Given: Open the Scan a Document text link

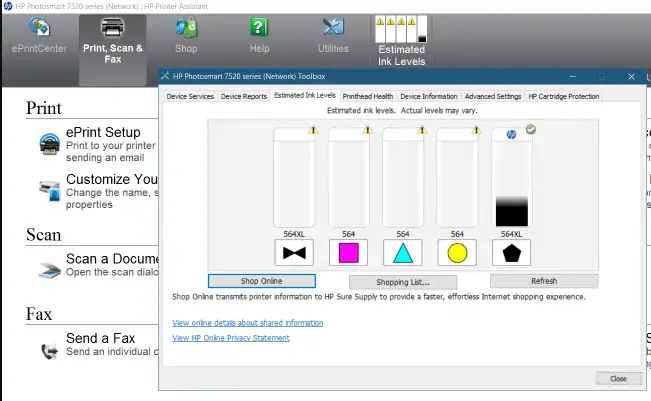Looking at the screenshot, I should [x=112, y=259].
